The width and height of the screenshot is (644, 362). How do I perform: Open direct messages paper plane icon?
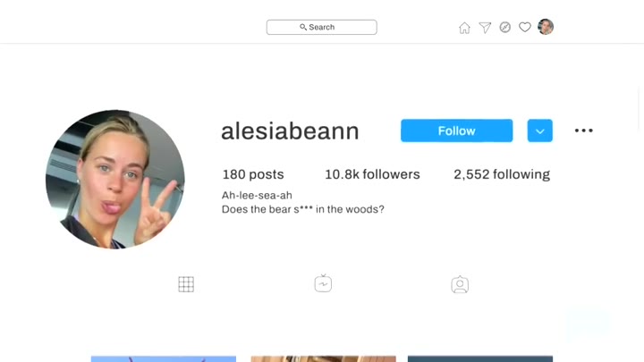click(485, 28)
